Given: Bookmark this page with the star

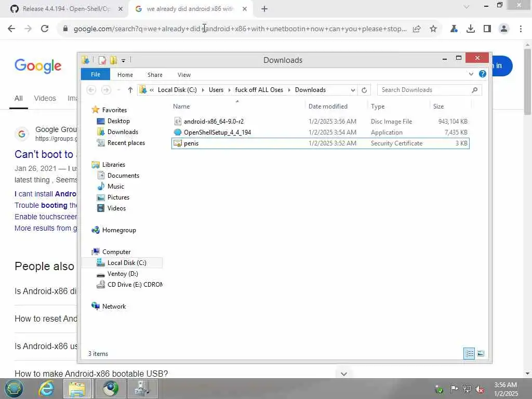Looking at the screenshot, I should point(433,29).
